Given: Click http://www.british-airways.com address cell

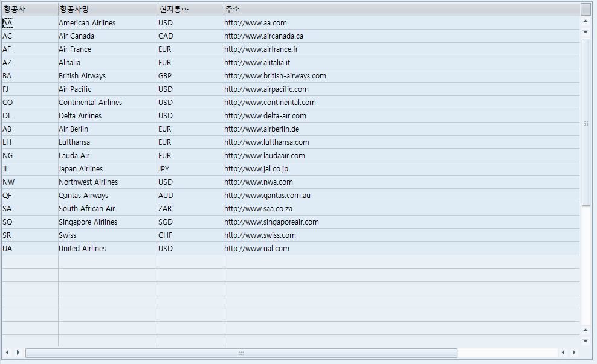Looking at the screenshot, I should pyautogui.click(x=402, y=76).
